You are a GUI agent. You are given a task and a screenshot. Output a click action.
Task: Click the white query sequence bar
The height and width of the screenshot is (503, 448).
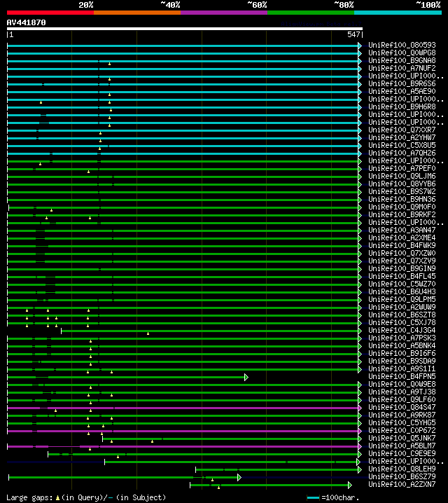[x=185, y=29]
